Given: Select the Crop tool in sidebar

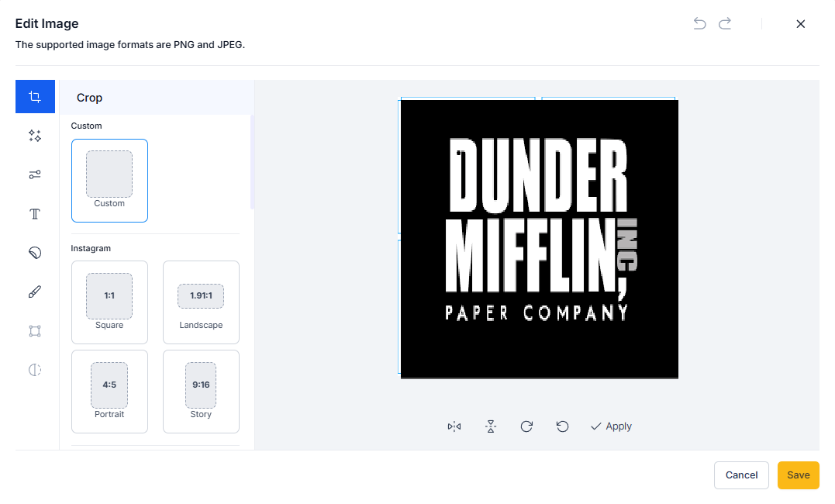Looking at the screenshot, I should click(x=35, y=96).
